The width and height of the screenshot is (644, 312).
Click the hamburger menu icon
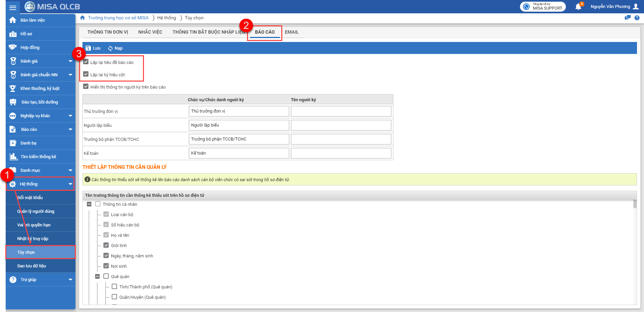click(13, 7)
